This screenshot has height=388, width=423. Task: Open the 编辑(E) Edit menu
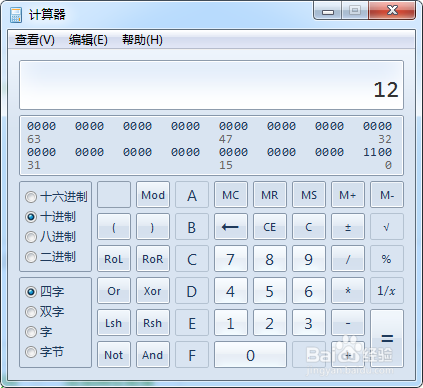[88, 40]
